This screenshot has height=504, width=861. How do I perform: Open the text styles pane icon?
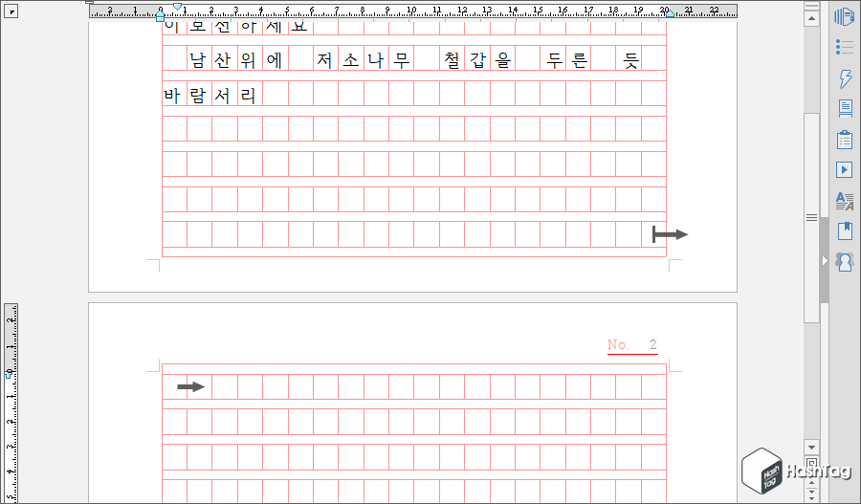[845, 201]
